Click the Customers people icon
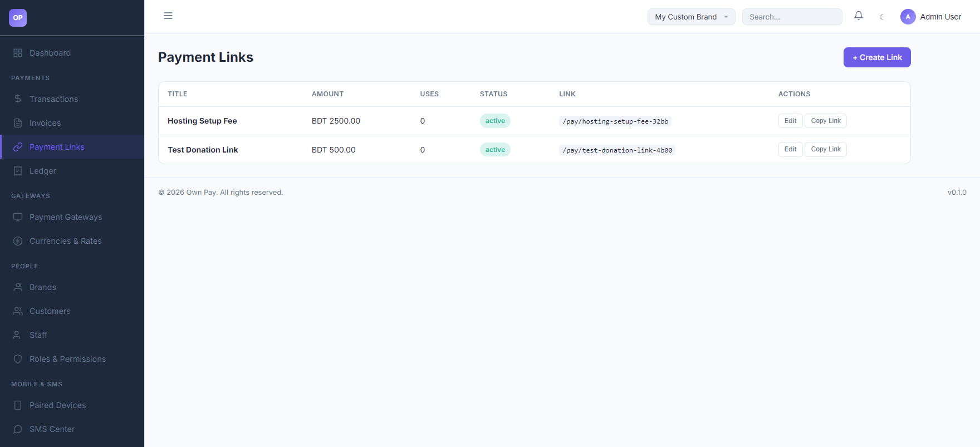 pos(18,311)
